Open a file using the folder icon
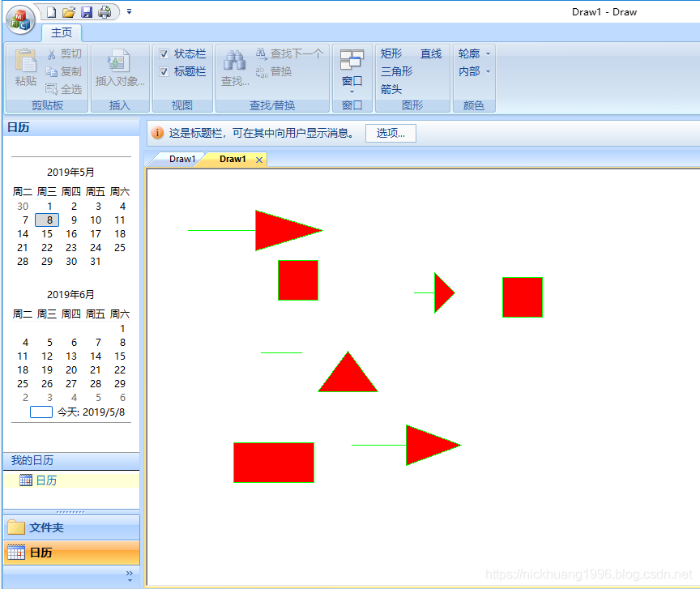Viewport: 700px width, 589px height. click(69, 12)
